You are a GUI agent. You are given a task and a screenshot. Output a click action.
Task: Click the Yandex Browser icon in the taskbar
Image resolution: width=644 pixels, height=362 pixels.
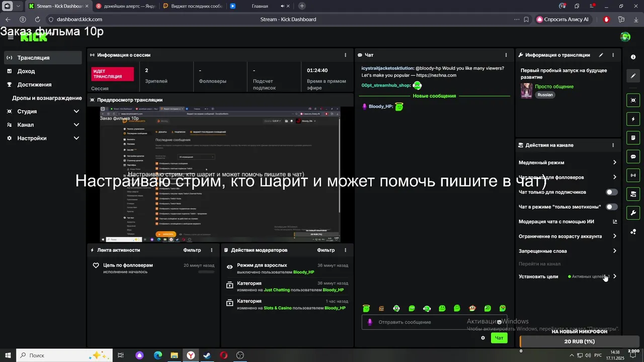click(191, 355)
